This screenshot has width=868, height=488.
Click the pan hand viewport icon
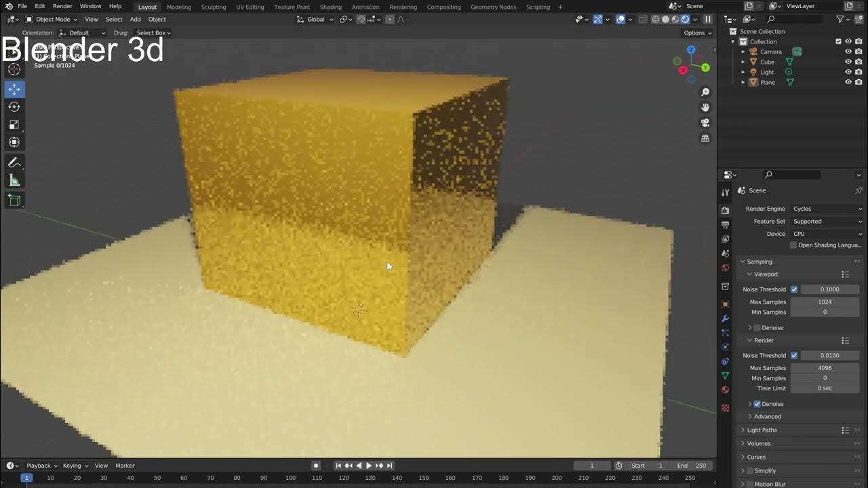(705, 107)
